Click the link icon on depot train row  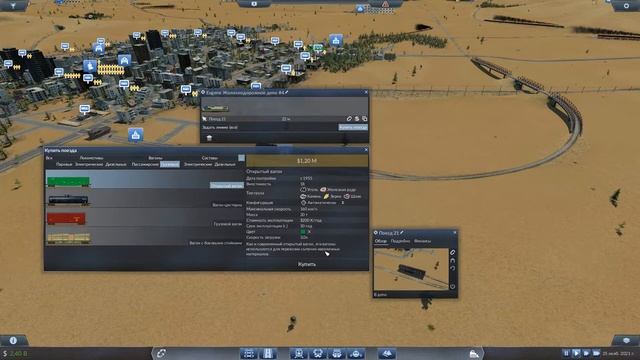[x=349, y=119]
